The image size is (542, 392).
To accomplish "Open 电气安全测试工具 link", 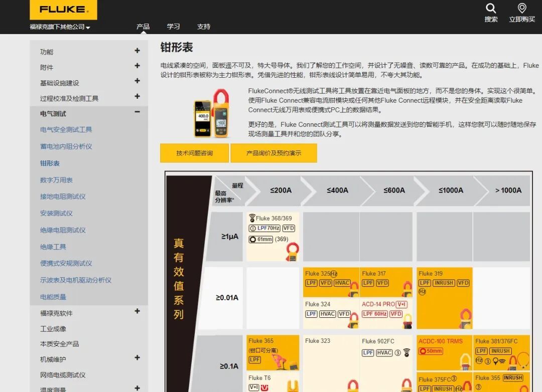I will (x=66, y=129).
